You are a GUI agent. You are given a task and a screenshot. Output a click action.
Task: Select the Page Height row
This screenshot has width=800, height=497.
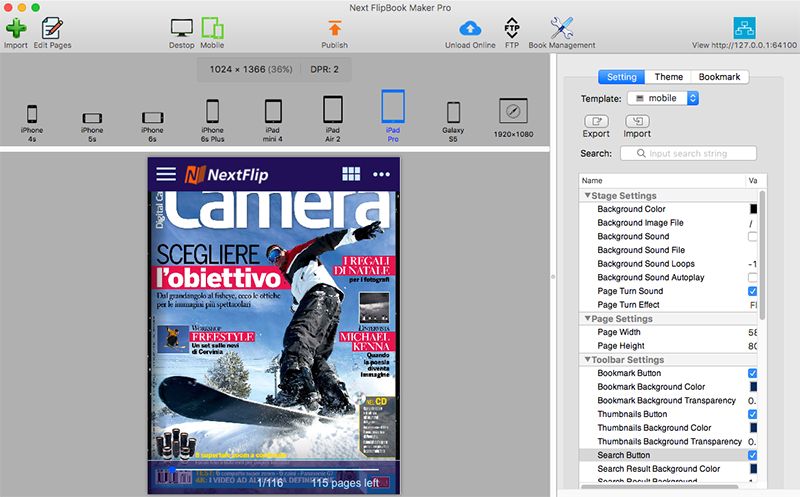pos(668,345)
